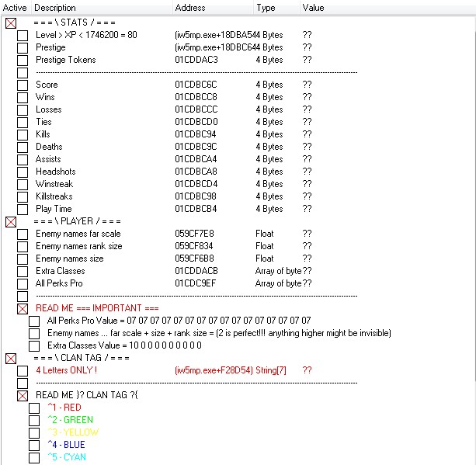The image size is (476, 465).
Task: Enable the Extra Classes checkbox
Action: [x=23, y=272]
